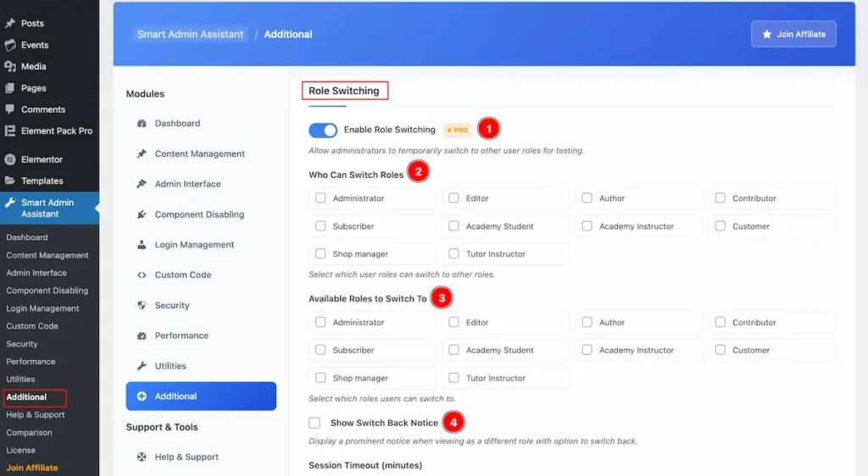
Task: Toggle the Enable Role Switching switch
Action: click(323, 130)
